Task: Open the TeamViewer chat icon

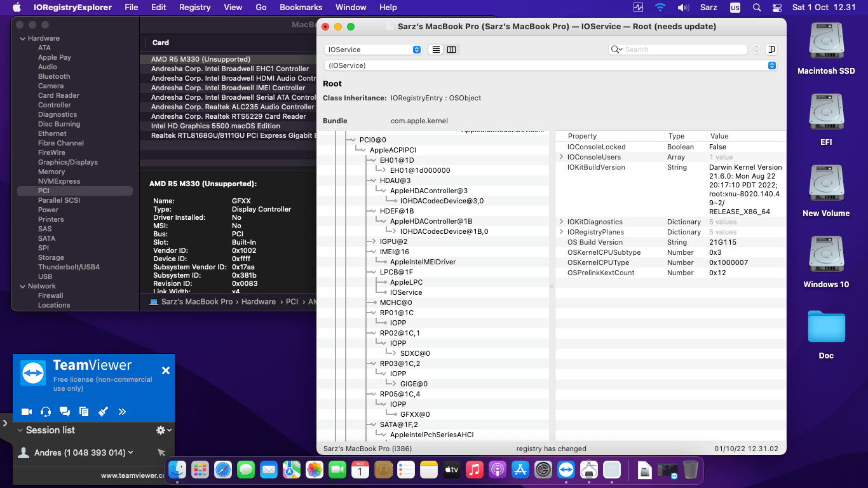Action: (65, 411)
